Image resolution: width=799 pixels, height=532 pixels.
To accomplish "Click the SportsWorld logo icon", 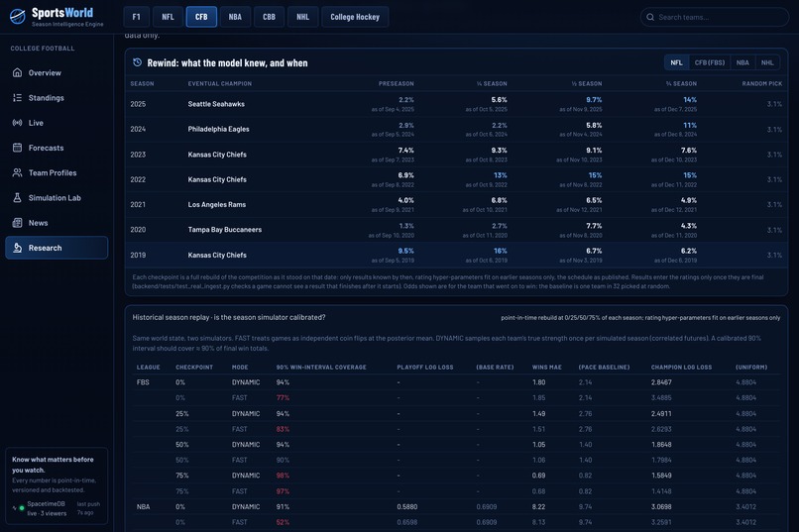I will tap(17, 16).
